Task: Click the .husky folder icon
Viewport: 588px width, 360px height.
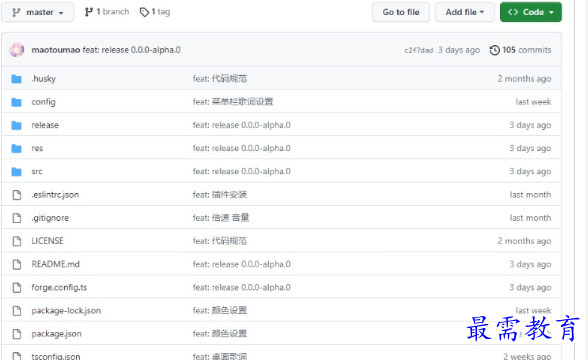Action: coord(16,79)
